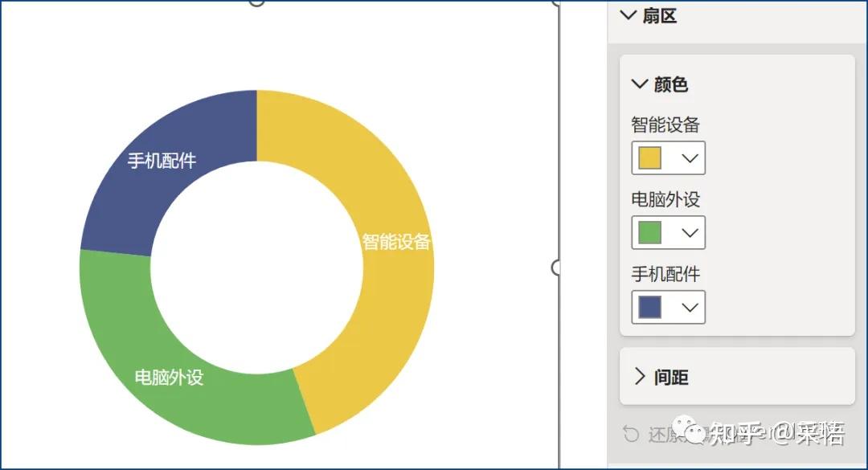Click the blue 手机配件 color swatch
The width and height of the screenshot is (868, 470).
(650, 307)
